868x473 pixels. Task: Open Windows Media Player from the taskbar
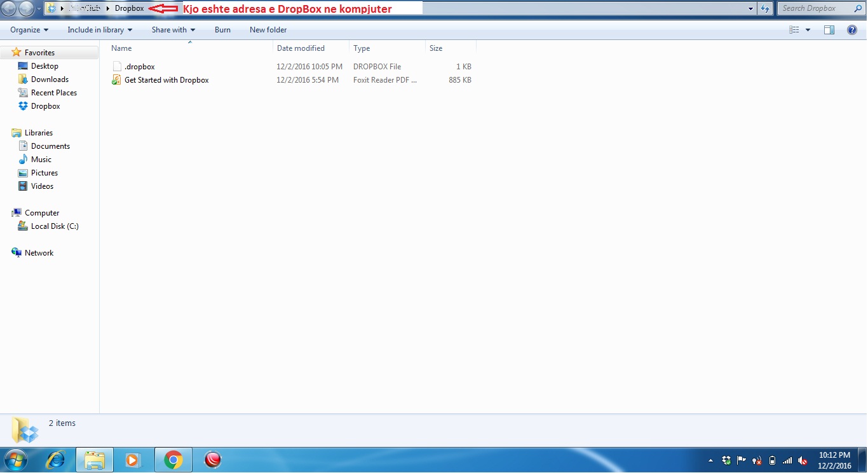coord(133,460)
